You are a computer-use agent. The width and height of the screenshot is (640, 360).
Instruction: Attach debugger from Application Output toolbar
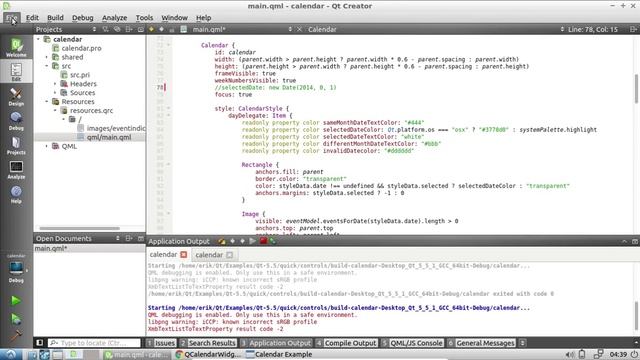(273, 241)
